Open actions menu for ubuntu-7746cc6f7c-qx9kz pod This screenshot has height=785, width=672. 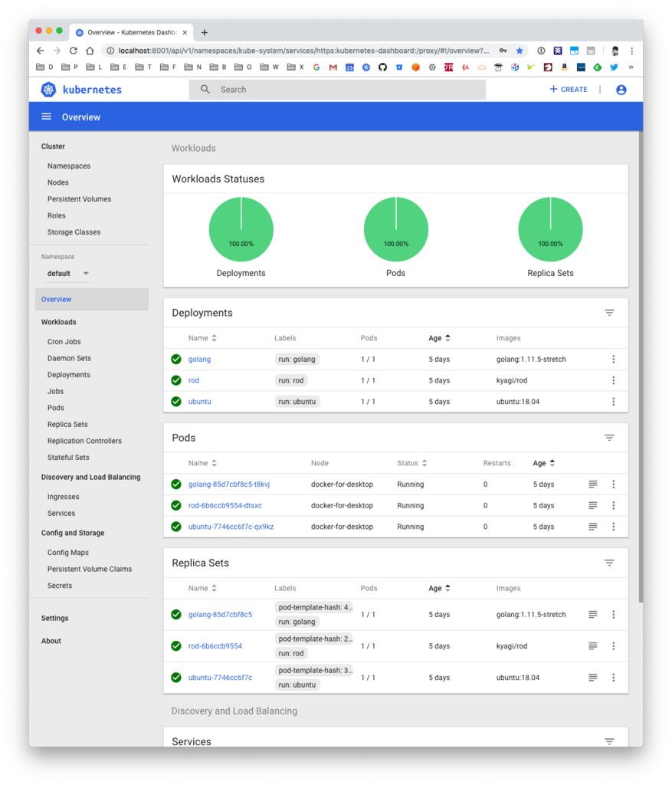click(x=614, y=526)
